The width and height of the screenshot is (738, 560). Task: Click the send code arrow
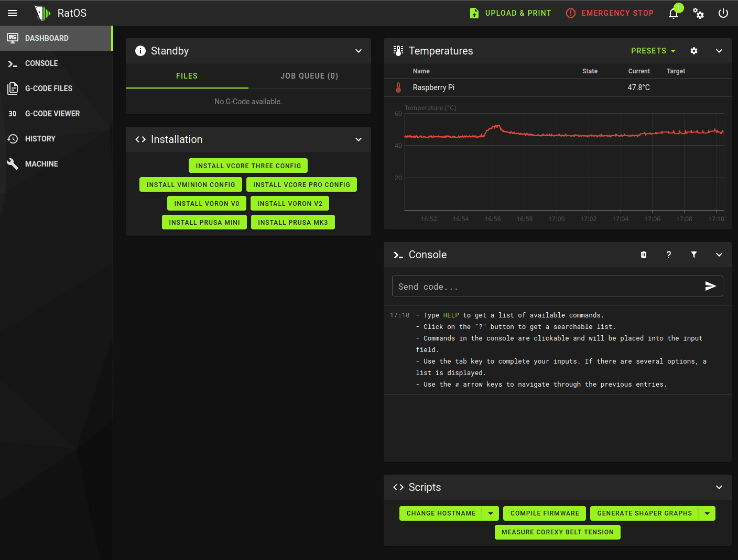click(x=710, y=286)
